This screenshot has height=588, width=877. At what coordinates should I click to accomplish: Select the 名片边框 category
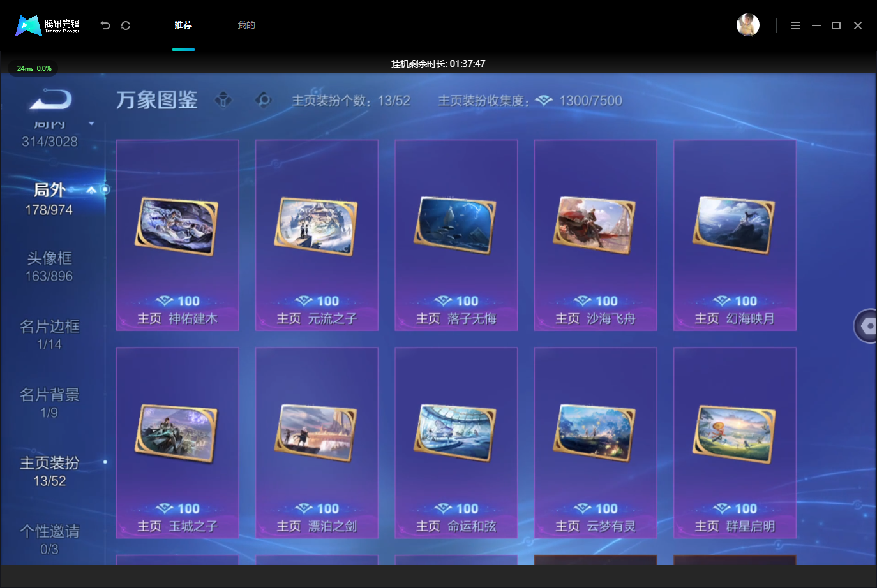click(x=49, y=335)
